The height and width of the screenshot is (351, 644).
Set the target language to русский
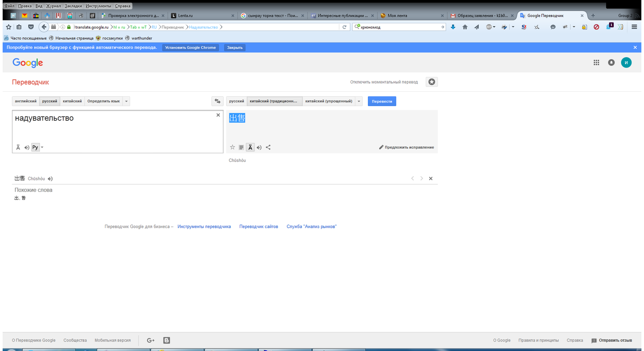coord(237,101)
